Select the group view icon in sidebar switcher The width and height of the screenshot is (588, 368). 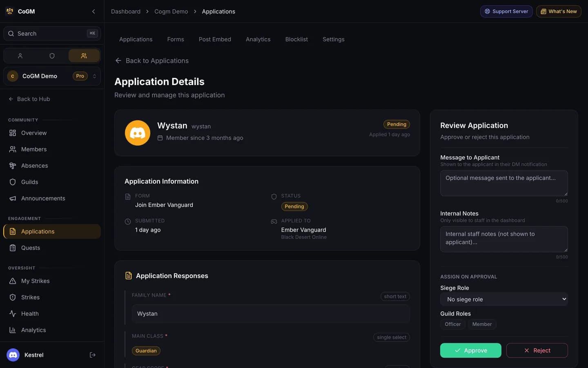(84, 56)
